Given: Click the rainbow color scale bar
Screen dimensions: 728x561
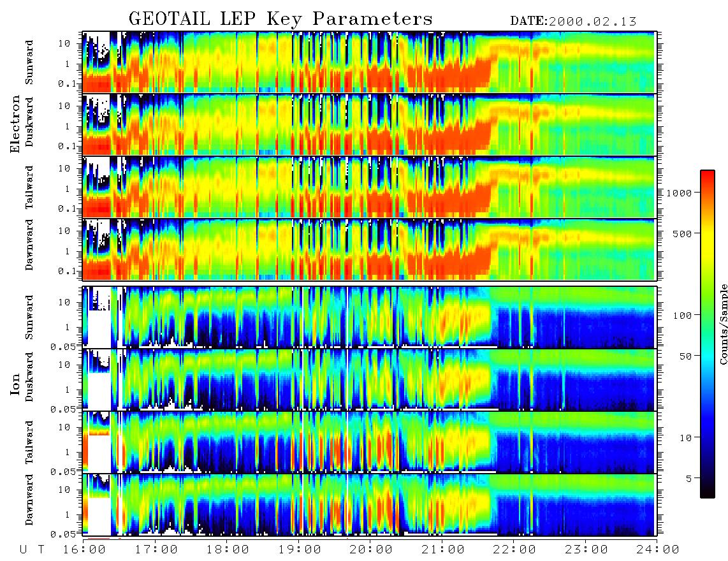Looking at the screenshot, I should (707, 334).
